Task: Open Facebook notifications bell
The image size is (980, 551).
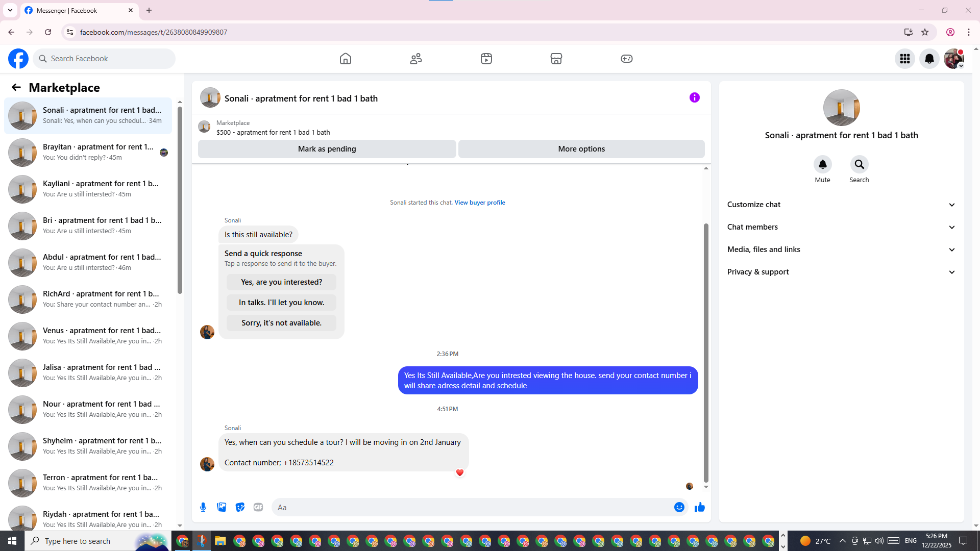Action: 929,59
